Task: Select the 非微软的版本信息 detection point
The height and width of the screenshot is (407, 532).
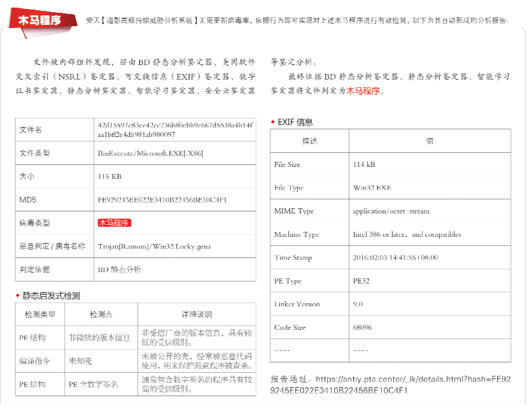Action: [x=100, y=338]
